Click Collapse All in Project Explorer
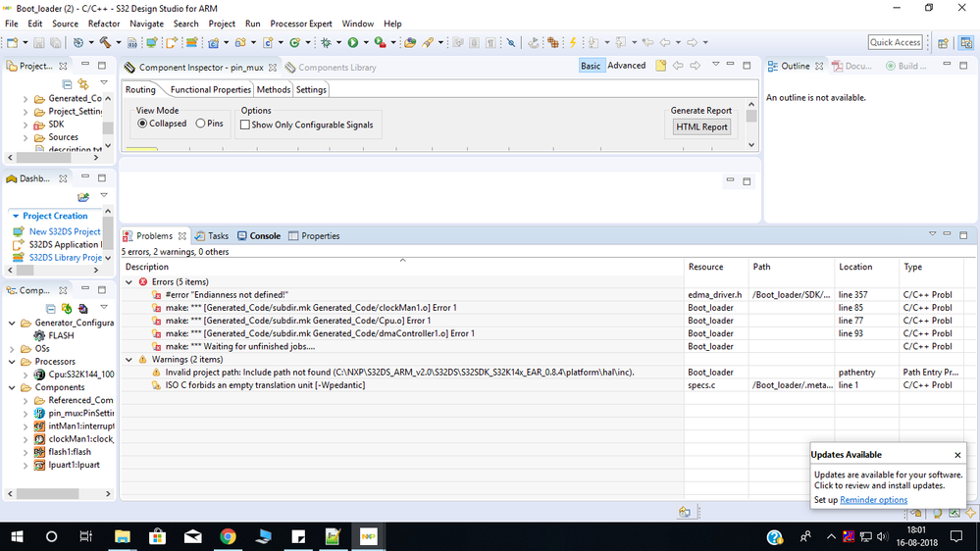Viewport: 980px width, 551px height. pyautogui.click(x=67, y=83)
